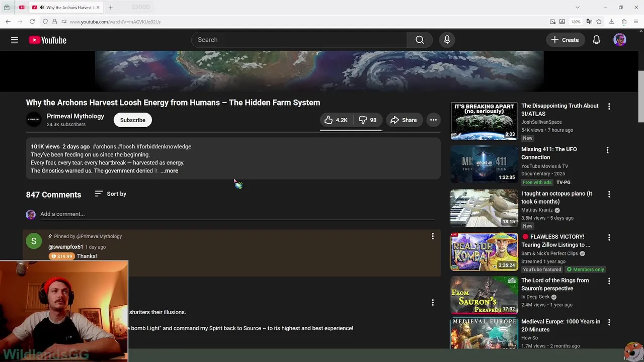Open Realtor Kombat stream thumbnail
Image resolution: width=644 pixels, height=362 pixels.
tap(484, 251)
